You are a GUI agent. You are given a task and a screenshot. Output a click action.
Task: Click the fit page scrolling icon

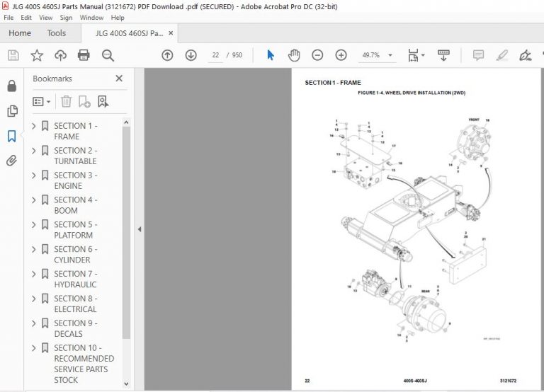click(x=413, y=55)
